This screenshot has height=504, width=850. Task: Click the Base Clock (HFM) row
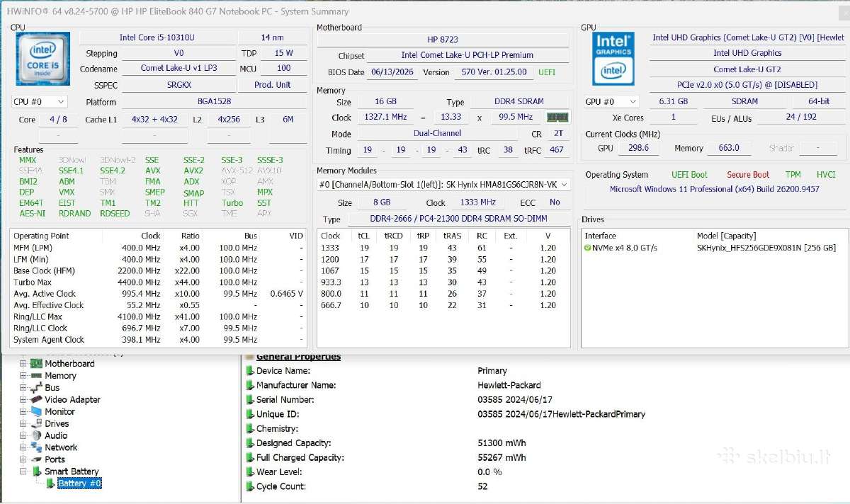(159, 270)
